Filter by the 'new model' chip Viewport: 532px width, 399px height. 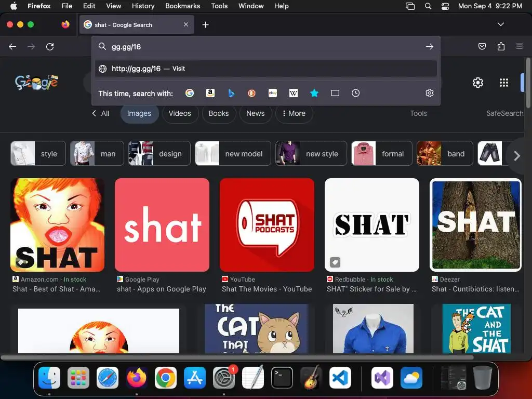233,153
